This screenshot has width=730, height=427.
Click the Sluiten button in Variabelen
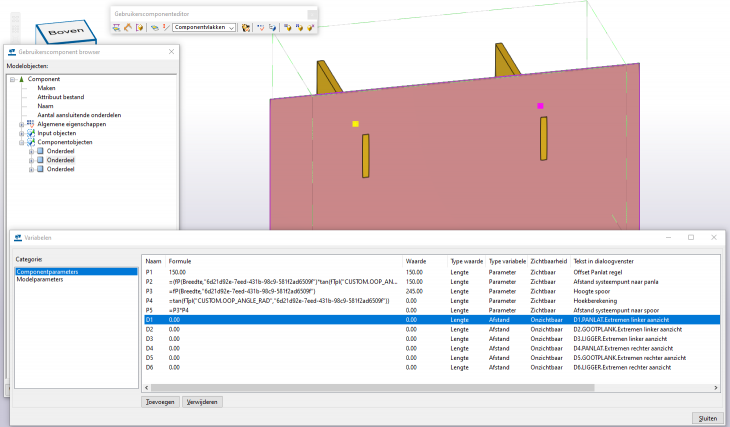[706, 417]
